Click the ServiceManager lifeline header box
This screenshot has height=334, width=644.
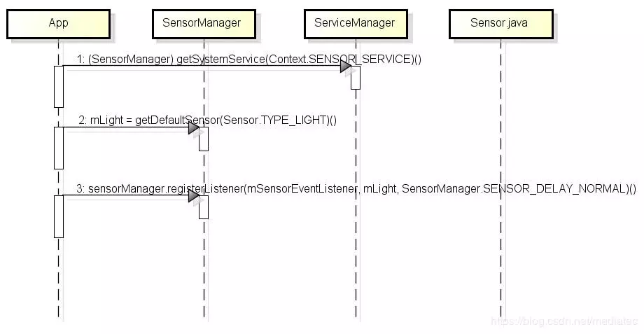click(x=354, y=23)
